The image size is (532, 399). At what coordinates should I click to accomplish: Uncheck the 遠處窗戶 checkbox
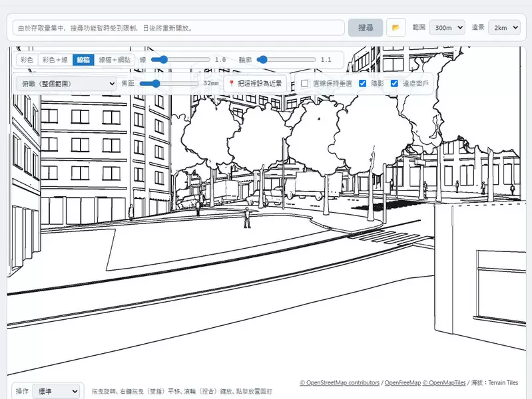[394, 83]
